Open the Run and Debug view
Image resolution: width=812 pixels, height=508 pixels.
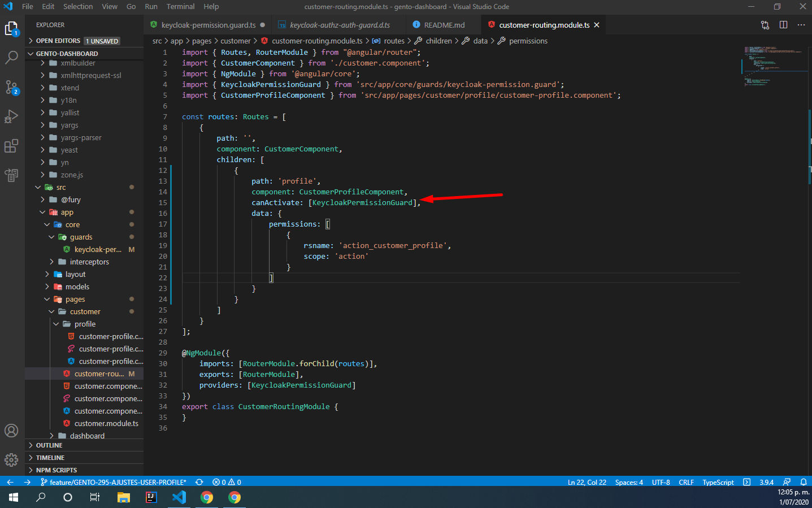tap(11, 116)
